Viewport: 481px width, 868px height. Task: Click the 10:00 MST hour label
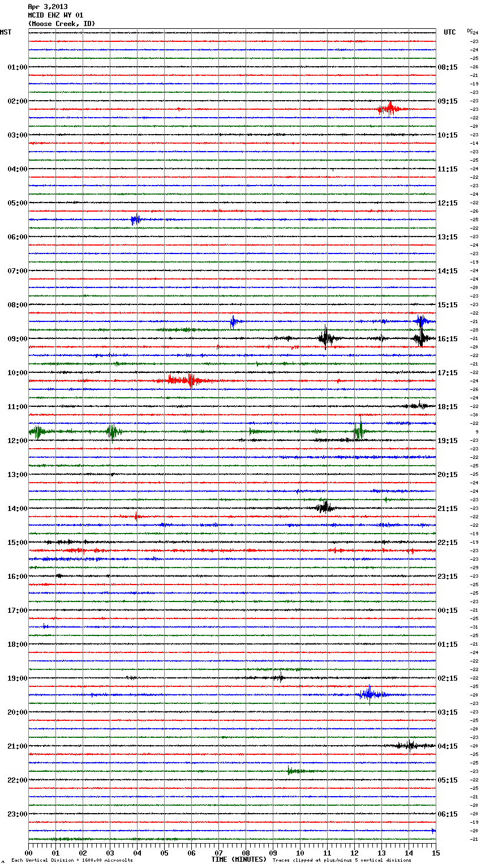(17, 372)
